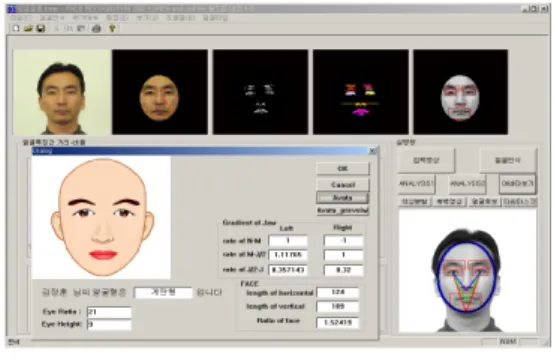The width and height of the screenshot is (554, 360).
Task: Click the 'Eye Height:' label
Action: point(62,324)
